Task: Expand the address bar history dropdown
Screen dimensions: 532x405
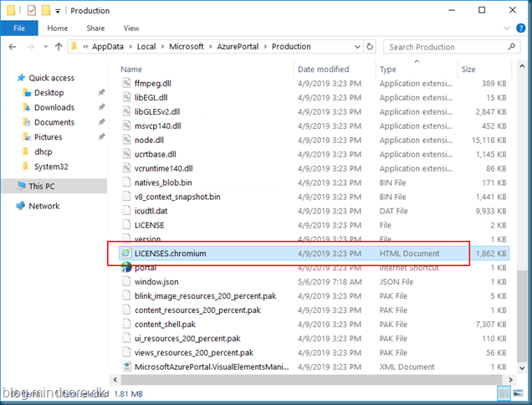Action: coord(357,47)
